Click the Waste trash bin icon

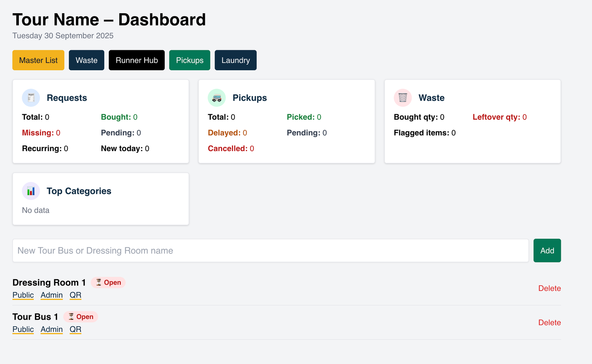(x=403, y=98)
